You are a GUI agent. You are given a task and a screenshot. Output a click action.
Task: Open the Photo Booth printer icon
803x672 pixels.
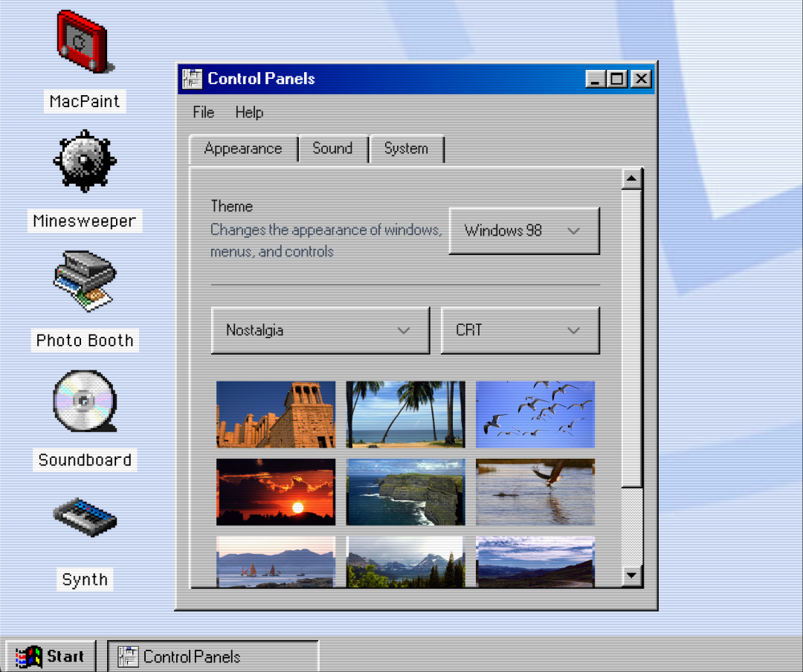[85, 281]
